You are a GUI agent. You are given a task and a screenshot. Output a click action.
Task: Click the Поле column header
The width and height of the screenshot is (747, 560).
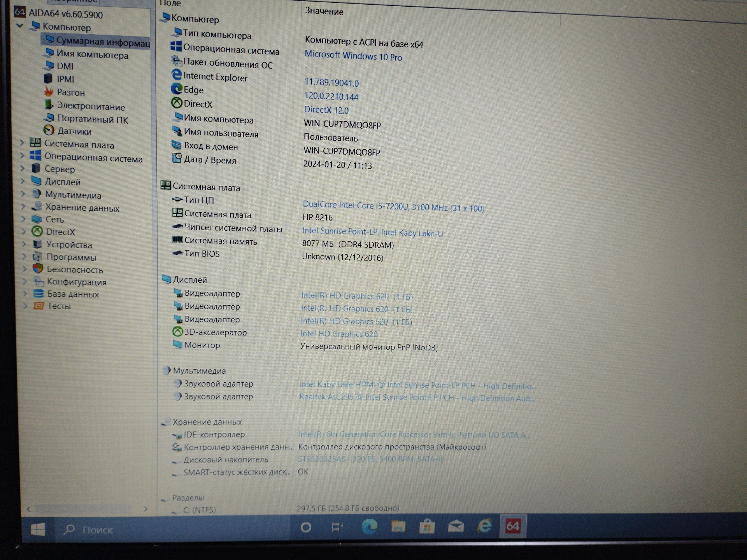coord(170,3)
